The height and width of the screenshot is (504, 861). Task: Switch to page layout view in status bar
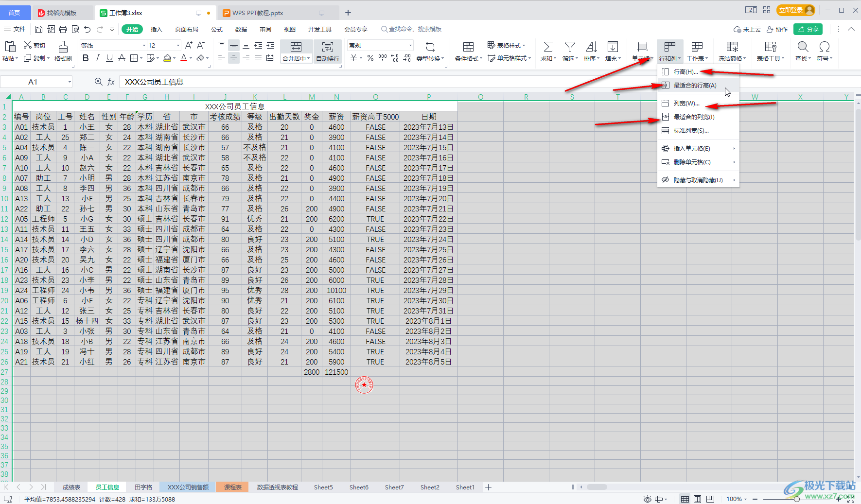tap(697, 499)
